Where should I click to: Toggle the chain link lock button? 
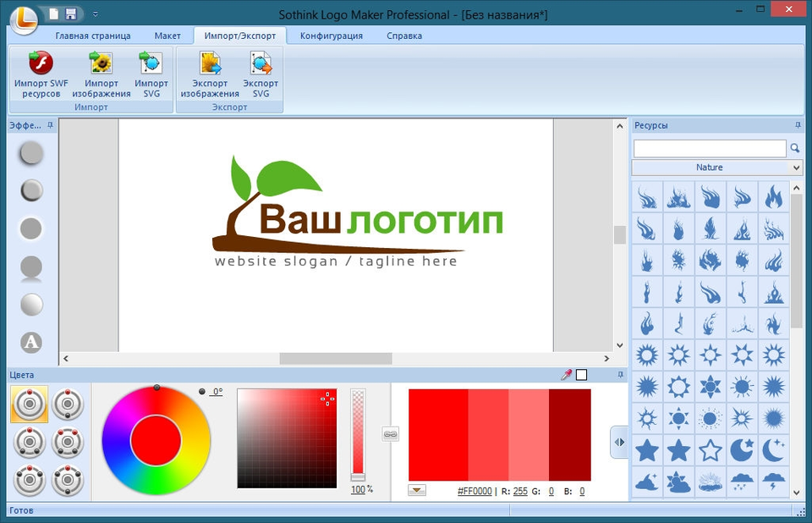(x=390, y=434)
